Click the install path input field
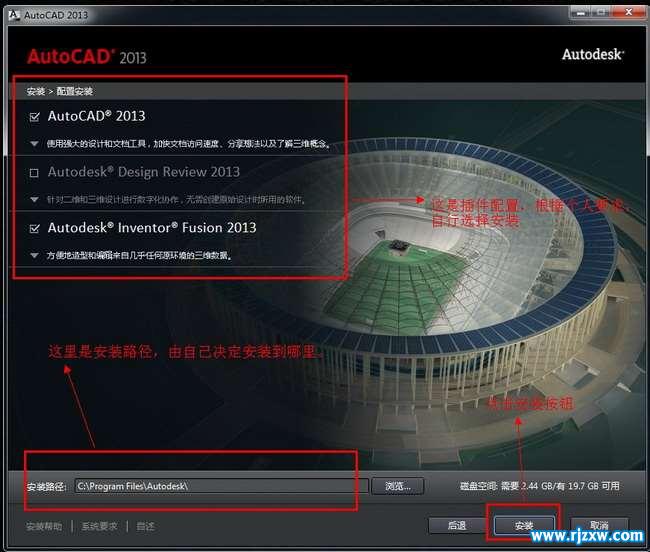 pyautogui.click(x=221, y=486)
